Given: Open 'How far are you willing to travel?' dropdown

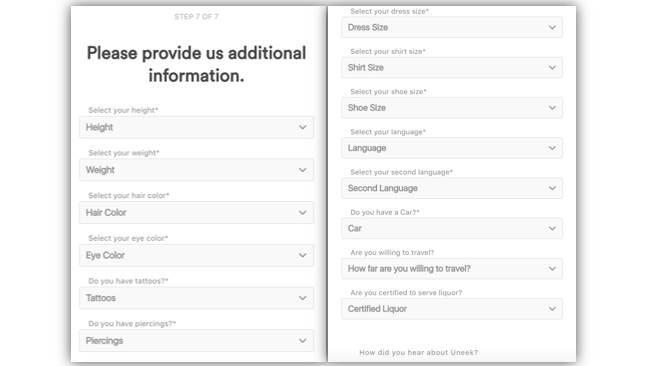Looking at the screenshot, I should [452, 269].
